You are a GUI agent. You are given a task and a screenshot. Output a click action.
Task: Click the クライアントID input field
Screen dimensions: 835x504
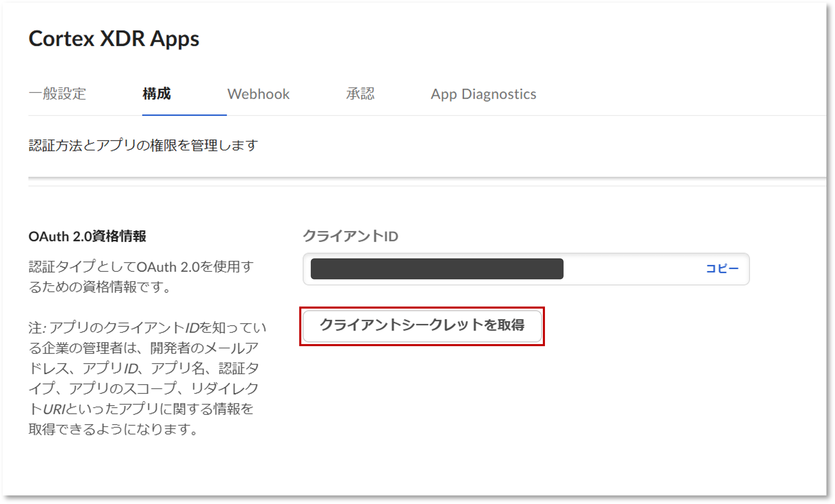pyautogui.click(x=526, y=269)
